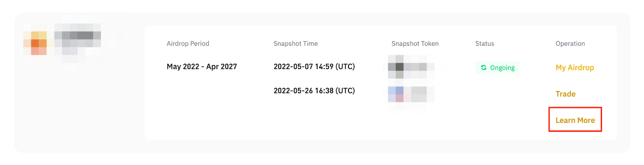Click the Snapshot Token column header
Screen dimensions: 644x165
tap(415, 44)
